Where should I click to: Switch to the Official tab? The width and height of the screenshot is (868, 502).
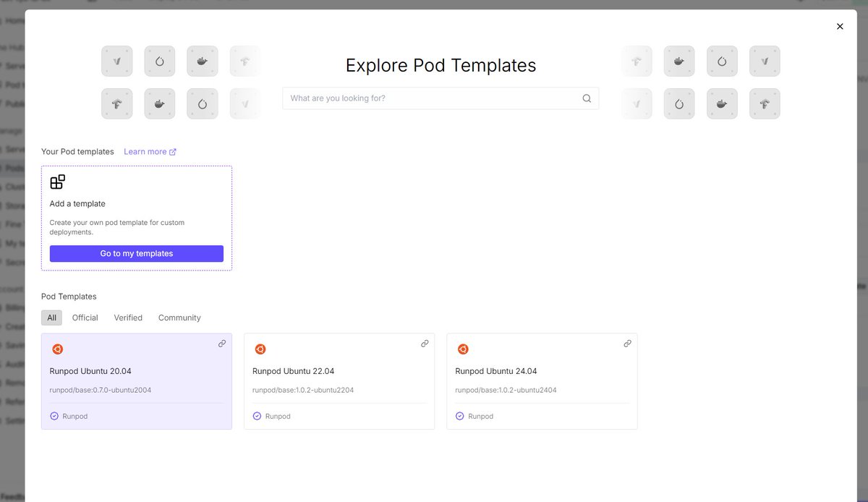pyautogui.click(x=85, y=318)
